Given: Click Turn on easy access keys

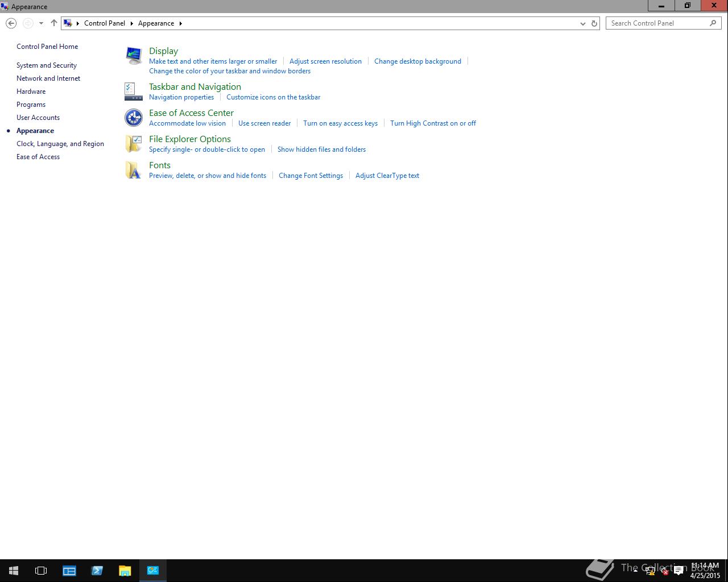Looking at the screenshot, I should tap(340, 123).
